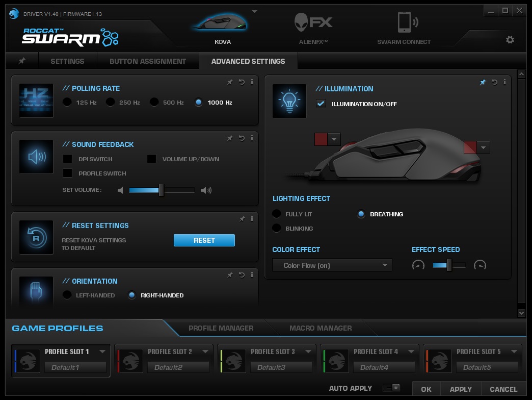
Task: Pin the Sound Feedback panel
Action: click(x=230, y=138)
